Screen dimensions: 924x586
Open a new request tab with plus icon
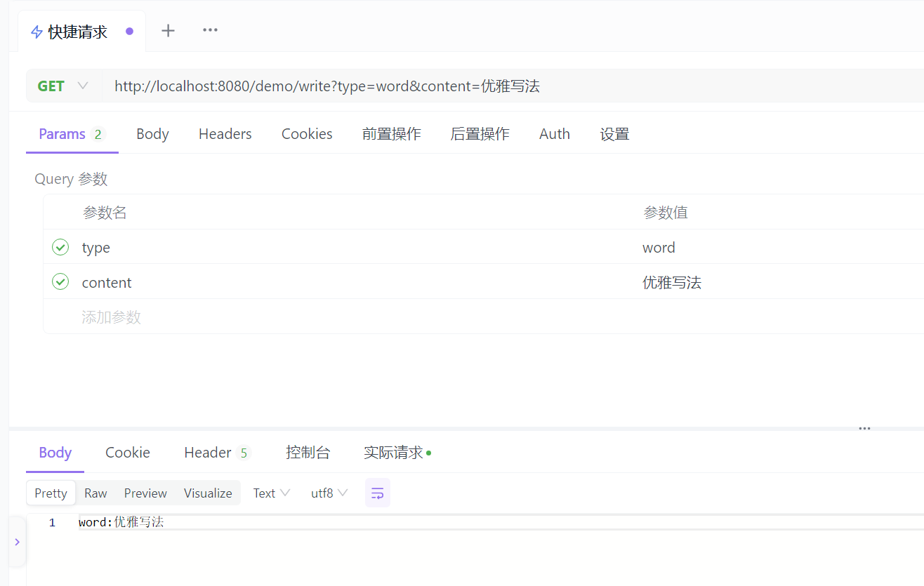[168, 30]
